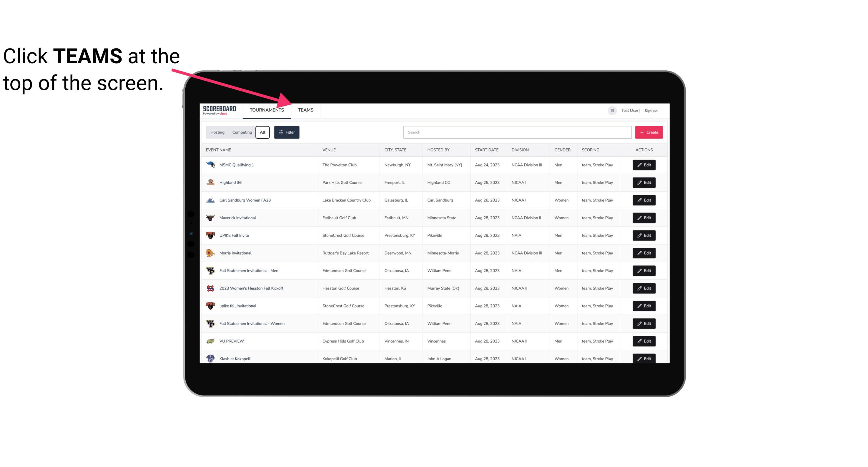The width and height of the screenshot is (868, 467).
Task: Click the Edit icon for VU PREVIEW
Action: [x=644, y=340]
